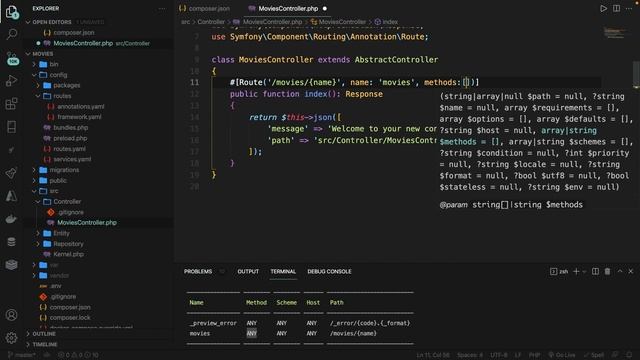Open the Debug Console tab
The image size is (640, 360).
329,271
